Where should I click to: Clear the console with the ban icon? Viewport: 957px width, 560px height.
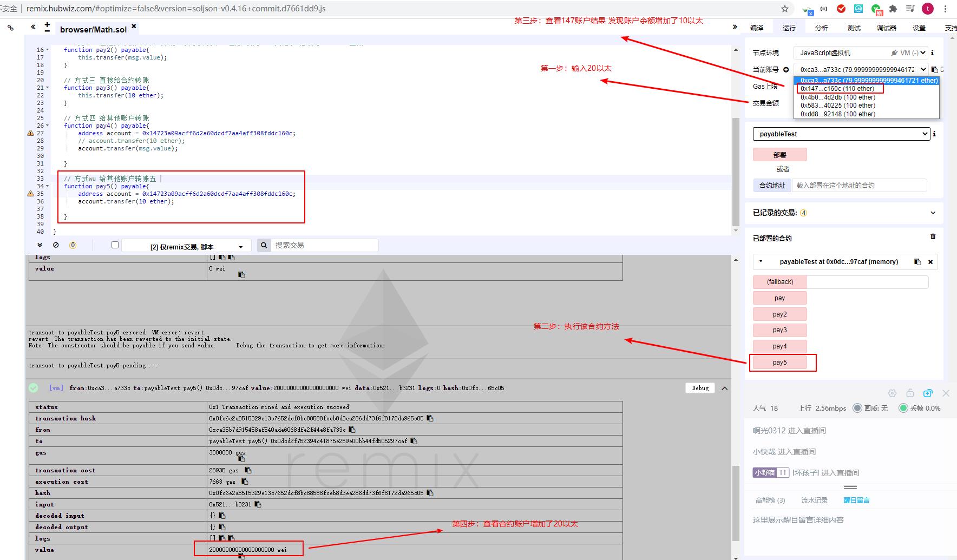56,245
